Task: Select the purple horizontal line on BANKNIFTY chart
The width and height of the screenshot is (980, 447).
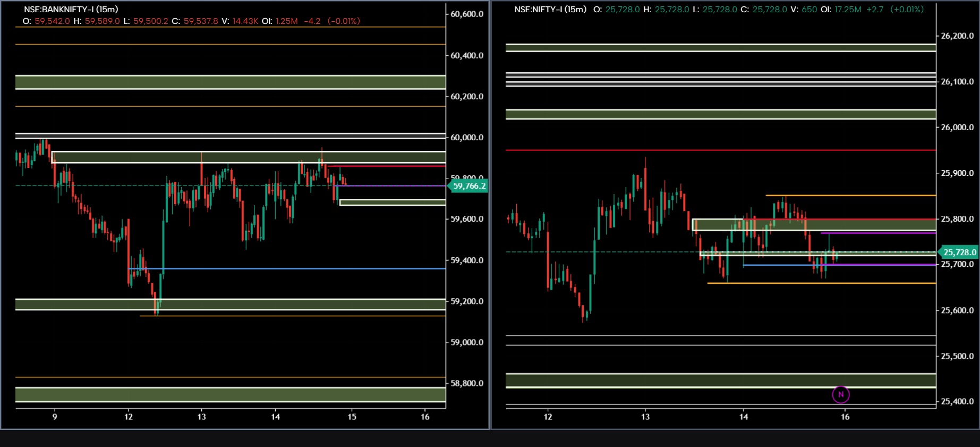Action: tap(391, 186)
